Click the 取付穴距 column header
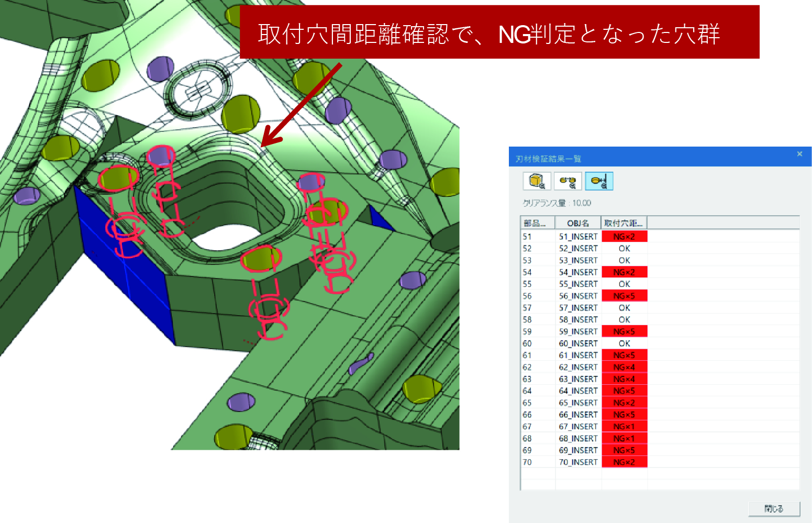This screenshot has width=812, height=523. 624,223
